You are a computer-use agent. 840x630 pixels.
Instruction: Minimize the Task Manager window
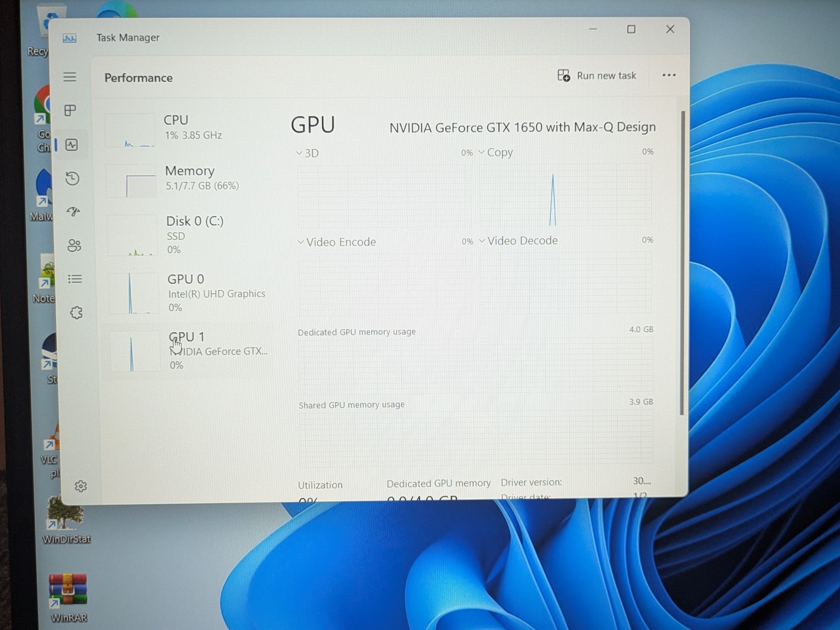593,29
